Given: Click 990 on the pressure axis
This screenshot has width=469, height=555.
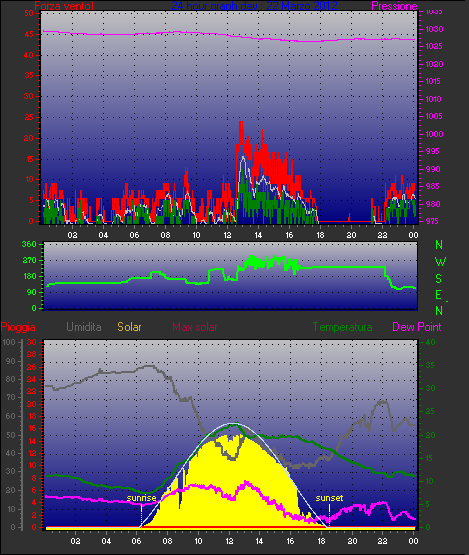Looking at the screenshot, I should (x=433, y=169).
